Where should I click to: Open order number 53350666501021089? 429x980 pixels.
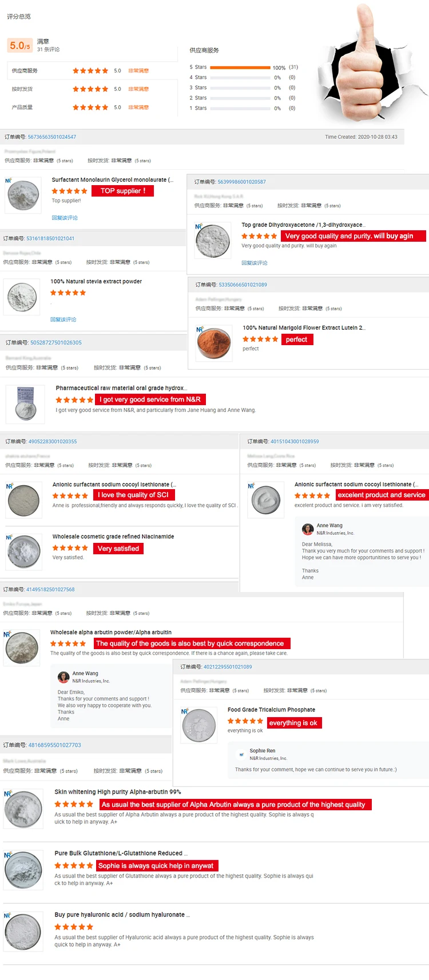[243, 285]
